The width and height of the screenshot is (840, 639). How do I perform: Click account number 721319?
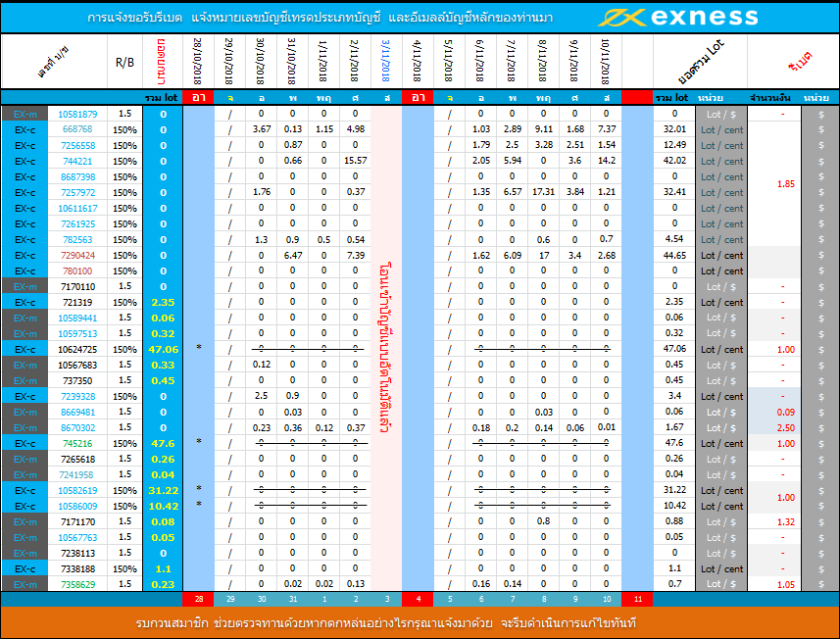point(77,303)
